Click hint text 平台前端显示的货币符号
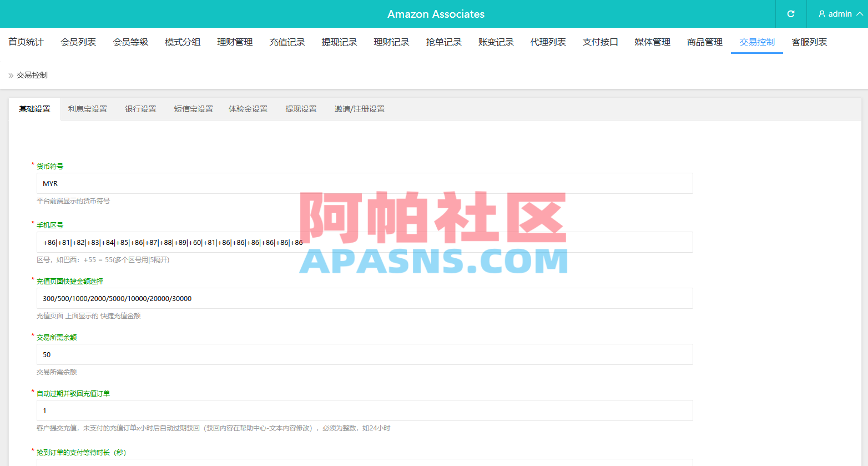Image resolution: width=868 pixels, height=466 pixels. pos(73,201)
